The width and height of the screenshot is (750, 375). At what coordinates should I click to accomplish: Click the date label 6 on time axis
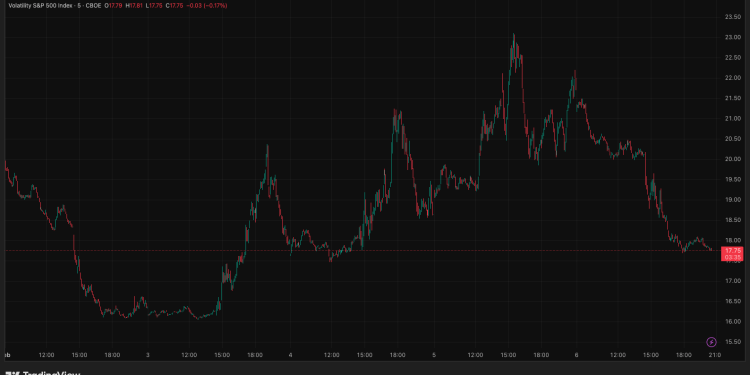point(576,355)
